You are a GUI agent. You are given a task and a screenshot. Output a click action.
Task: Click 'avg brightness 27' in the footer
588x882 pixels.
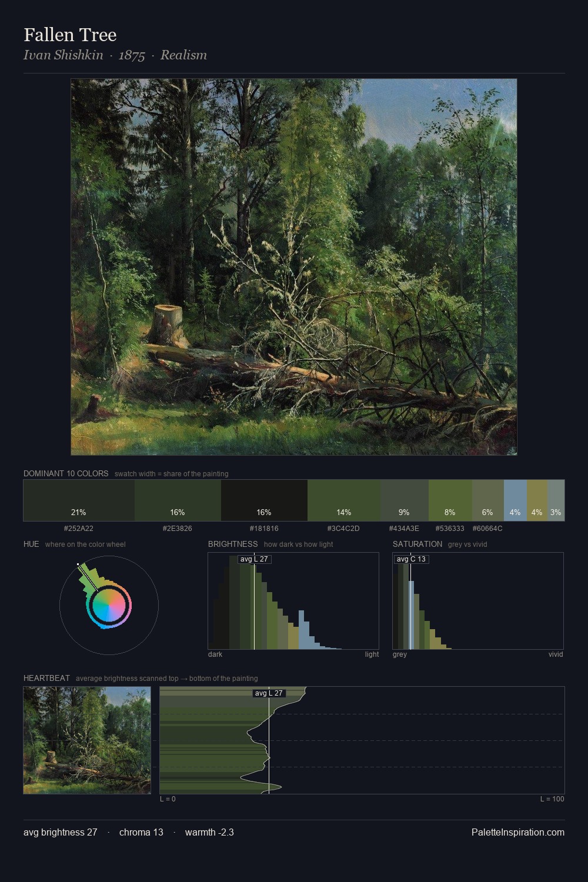click(61, 832)
